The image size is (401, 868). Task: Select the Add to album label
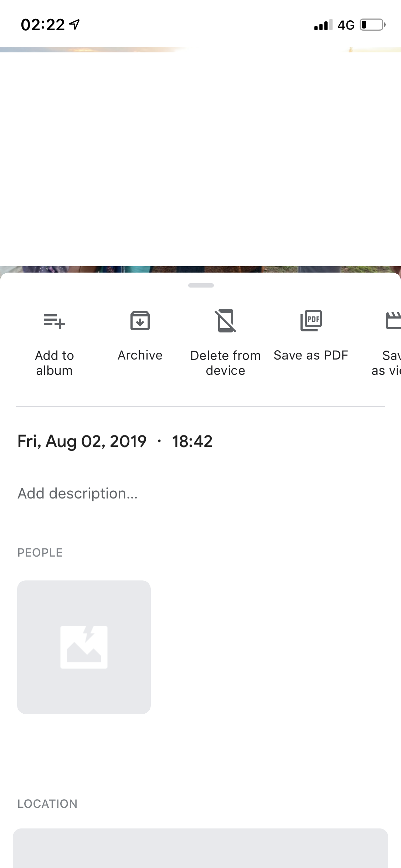[x=55, y=363]
